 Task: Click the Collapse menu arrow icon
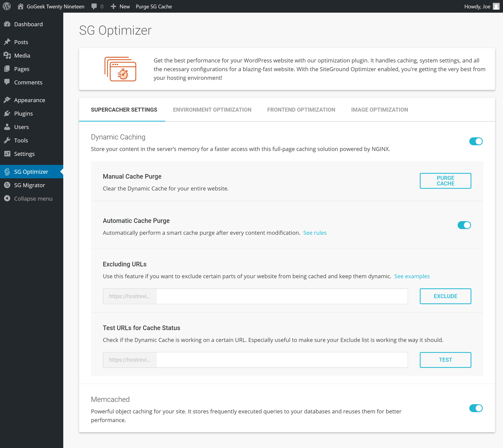7,198
